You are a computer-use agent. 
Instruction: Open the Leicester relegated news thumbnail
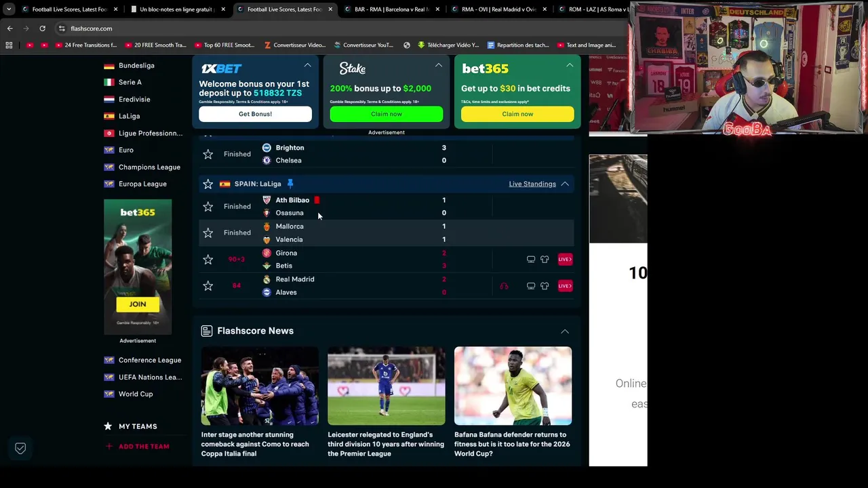(x=387, y=386)
